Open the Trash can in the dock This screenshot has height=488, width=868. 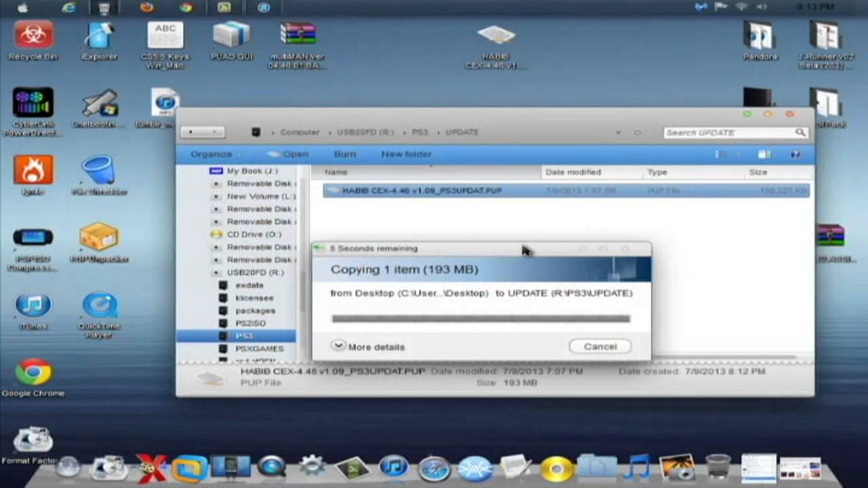[x=719, y=467]
